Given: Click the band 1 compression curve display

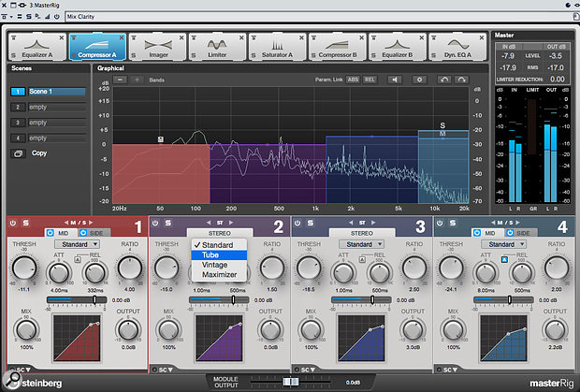Looking at the screenshot, I should [77, 338].
